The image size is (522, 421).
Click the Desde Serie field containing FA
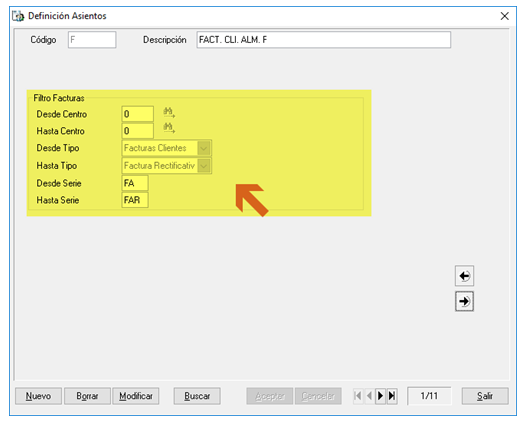pyautogui.click(x=135, y=183)
